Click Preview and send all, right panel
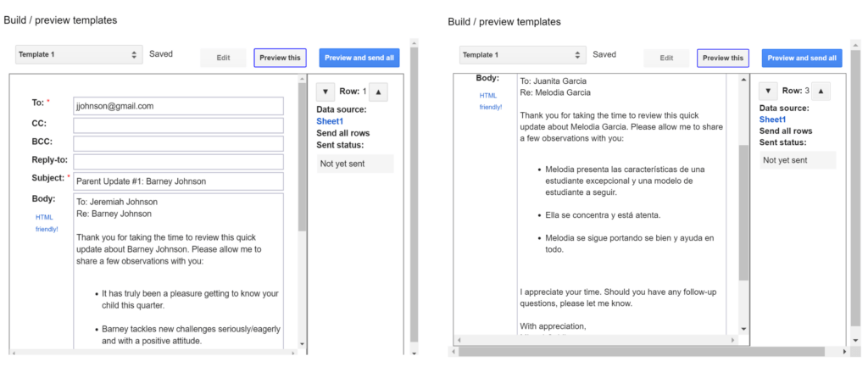This screenshot has height=367, width=868. click(x=802, y=58)
